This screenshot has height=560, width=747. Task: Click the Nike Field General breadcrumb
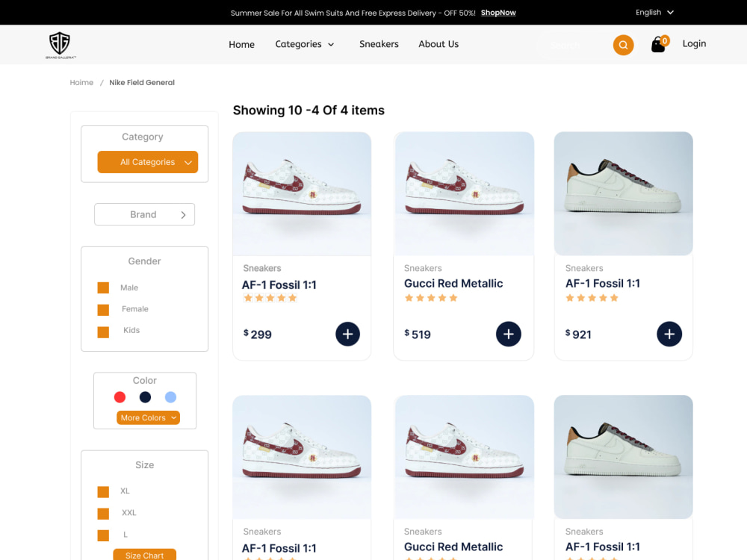click(142, 82)
